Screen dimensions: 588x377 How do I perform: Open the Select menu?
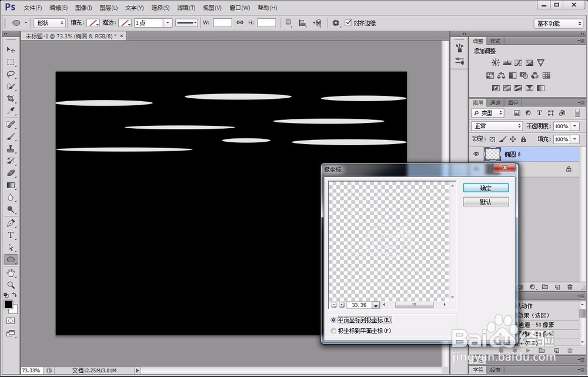[161, 8]
